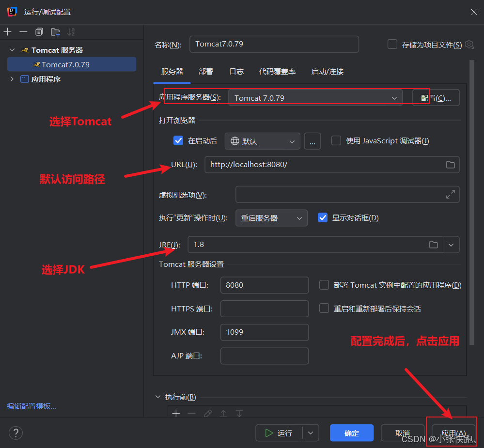Remove before-launch task with minus icon
This screenshot has width=484, height=448.
192,413
